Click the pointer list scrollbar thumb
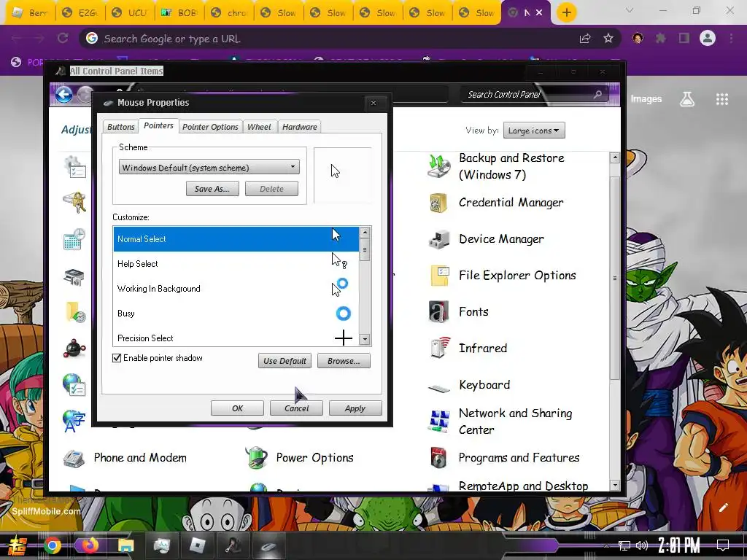Image resolution: width=747 pixels, height=560 pixels. click(365, 250)
